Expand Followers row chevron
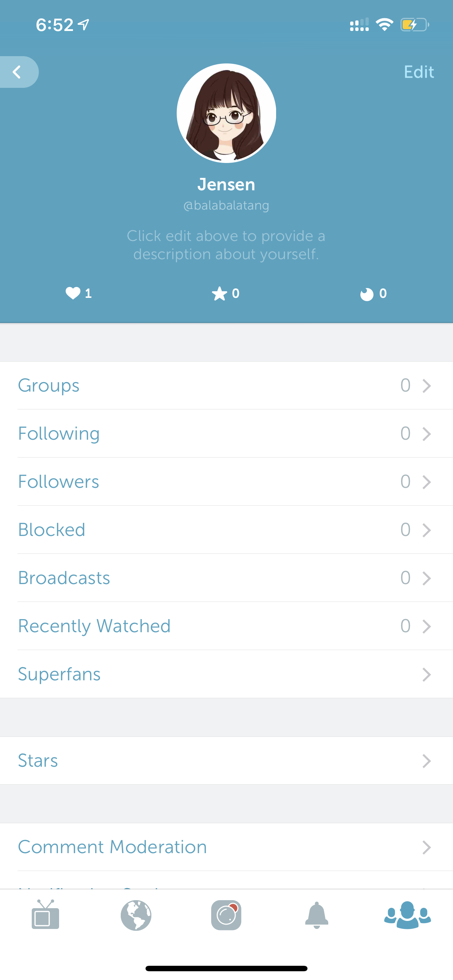 click(426, 482)
